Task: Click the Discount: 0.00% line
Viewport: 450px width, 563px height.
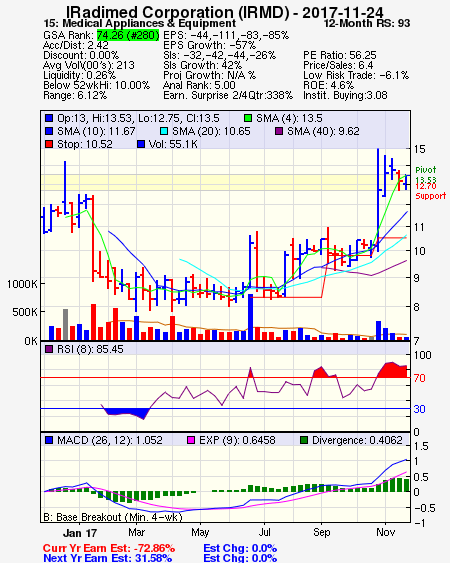Action: [x=81, y=55]
